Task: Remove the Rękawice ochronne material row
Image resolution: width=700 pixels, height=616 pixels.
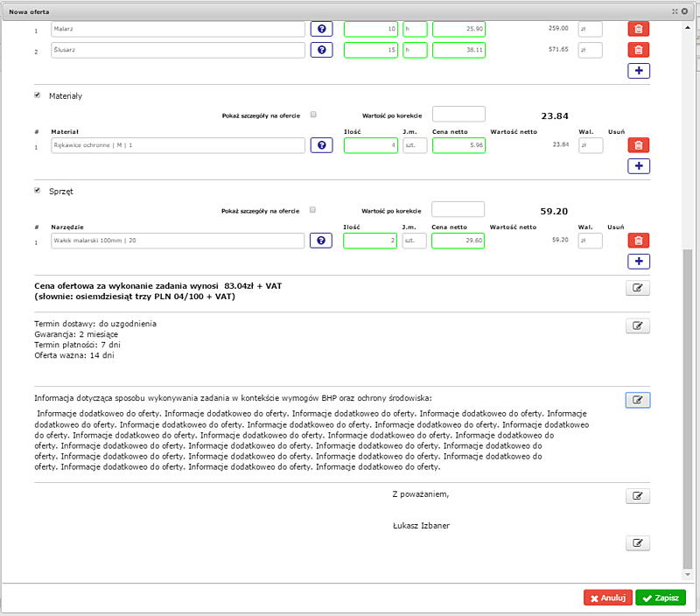Action: (x=639, y=145)
